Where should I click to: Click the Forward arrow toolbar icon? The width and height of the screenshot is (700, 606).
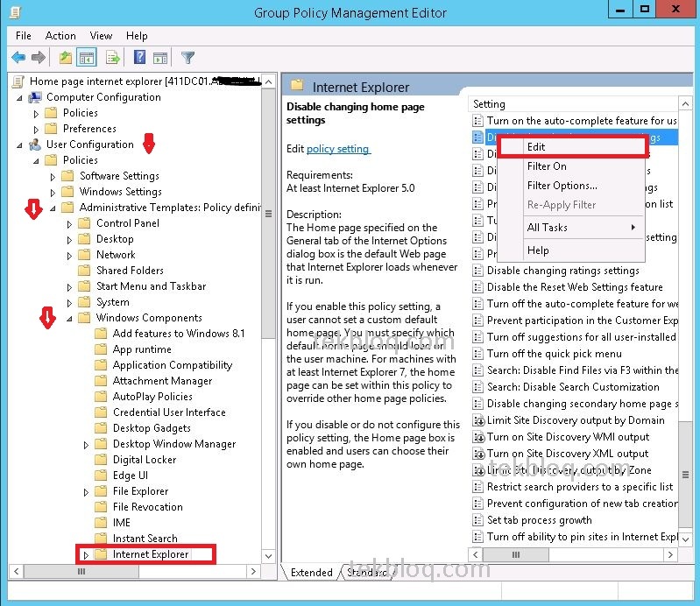tap(39, 58)
